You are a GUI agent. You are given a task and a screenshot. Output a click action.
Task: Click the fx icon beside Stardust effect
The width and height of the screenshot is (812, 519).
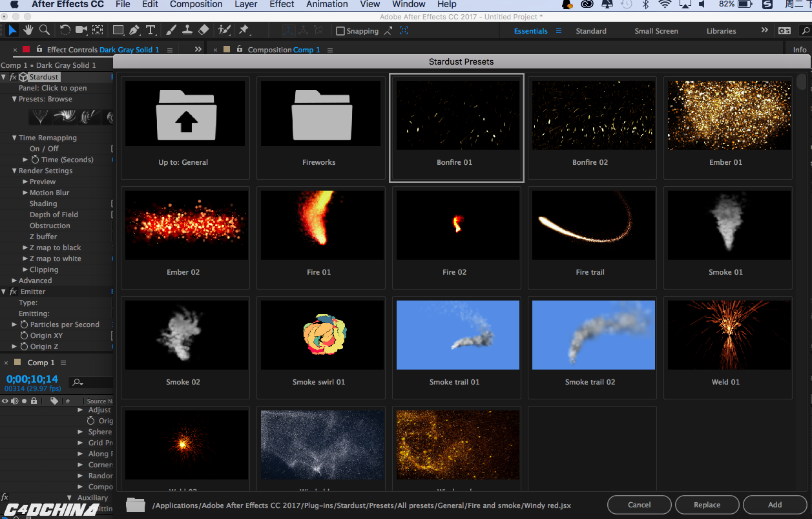coord(13,77)
